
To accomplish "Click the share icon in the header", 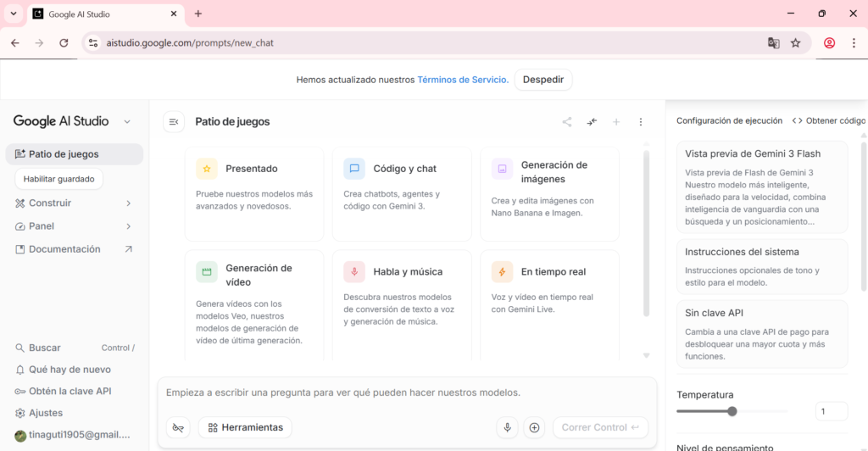I will click(x=567, y=122).
